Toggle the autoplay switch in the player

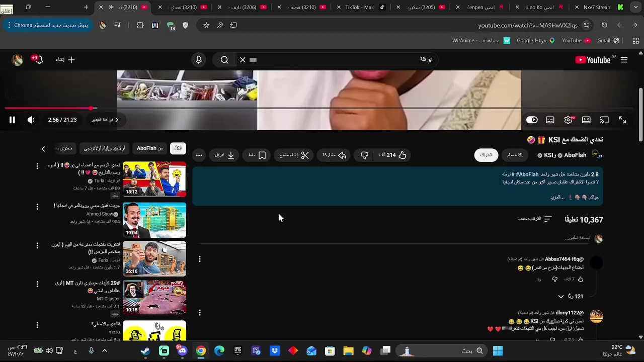point(532,120)
